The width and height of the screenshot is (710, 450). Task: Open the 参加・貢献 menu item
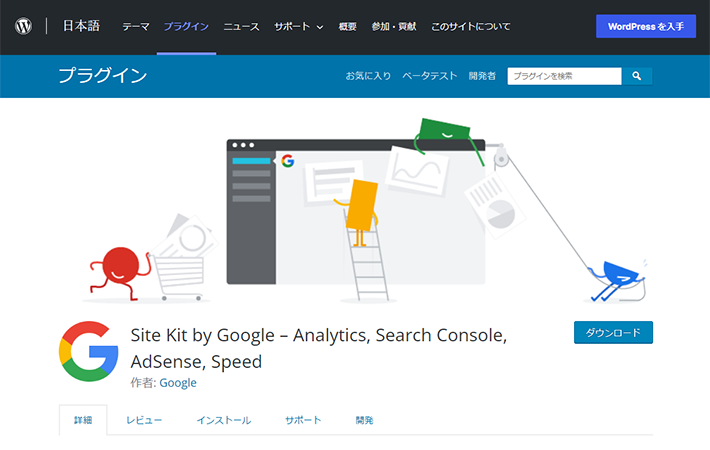click(x=393, y=27)
